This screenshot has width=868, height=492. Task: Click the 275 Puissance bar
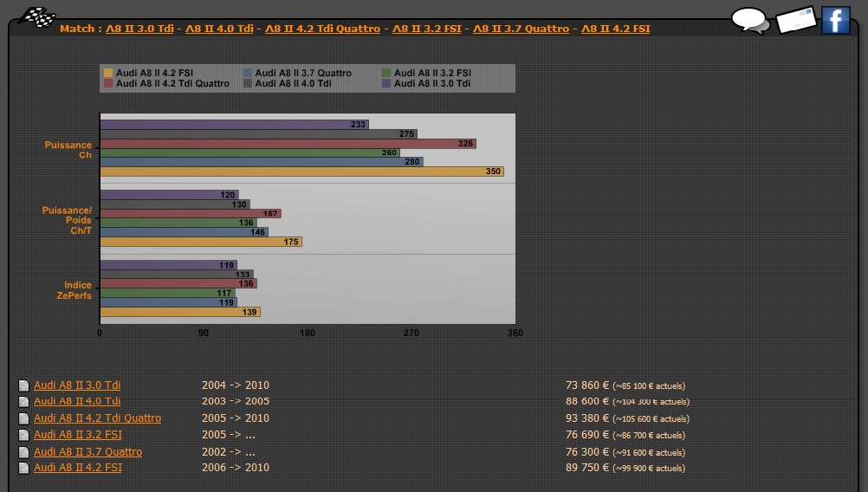(x=259, y=134)
